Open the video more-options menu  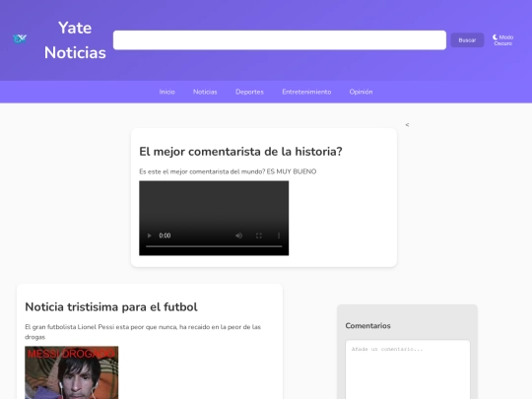[x=279, y=235]
